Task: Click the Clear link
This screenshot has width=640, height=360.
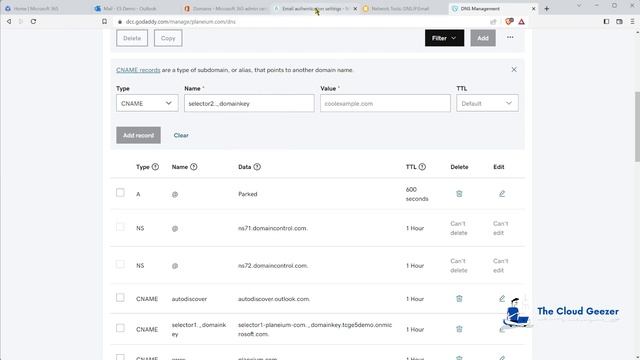Action: [181, 135]
